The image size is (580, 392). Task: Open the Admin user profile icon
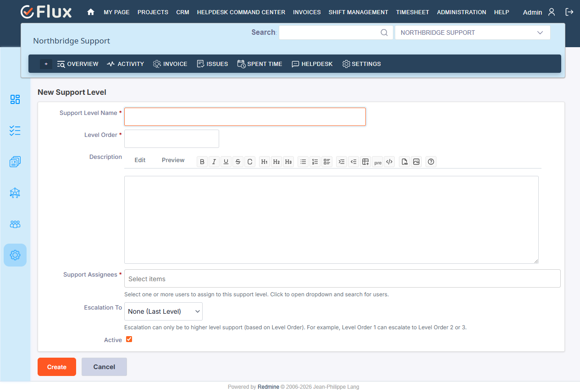click(x=552, y=12)
